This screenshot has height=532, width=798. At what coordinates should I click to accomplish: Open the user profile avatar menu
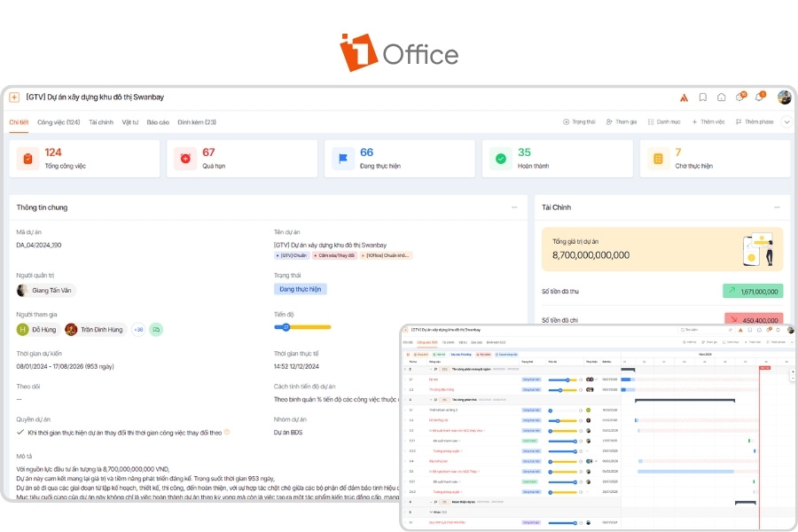[x=785, y=97]
